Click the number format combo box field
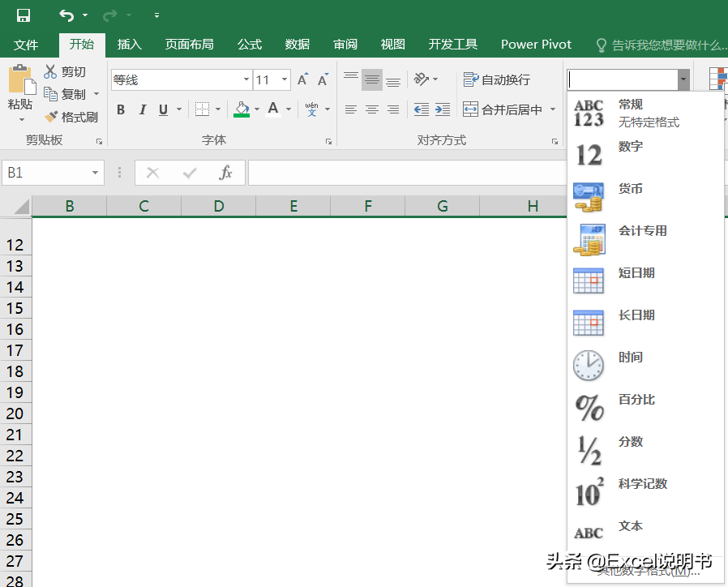 coord(623,79)
